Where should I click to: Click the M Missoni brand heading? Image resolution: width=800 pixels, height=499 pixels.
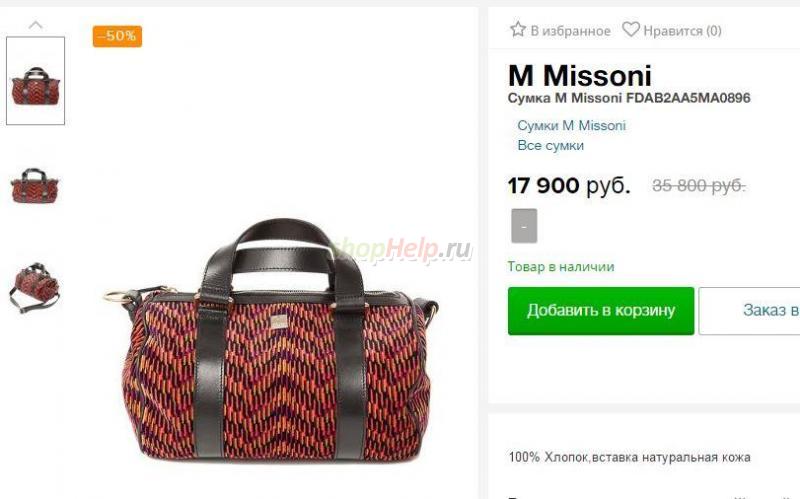pos(580,76)
